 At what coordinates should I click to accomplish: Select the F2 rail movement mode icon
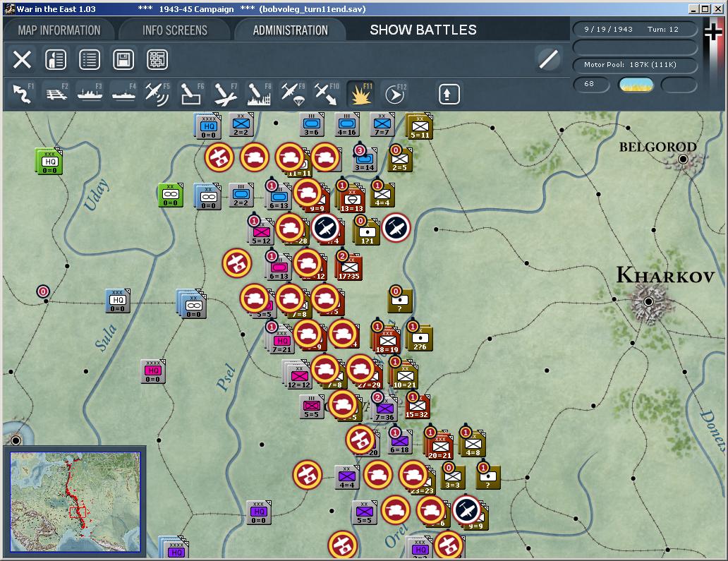[x=56, y=95]
